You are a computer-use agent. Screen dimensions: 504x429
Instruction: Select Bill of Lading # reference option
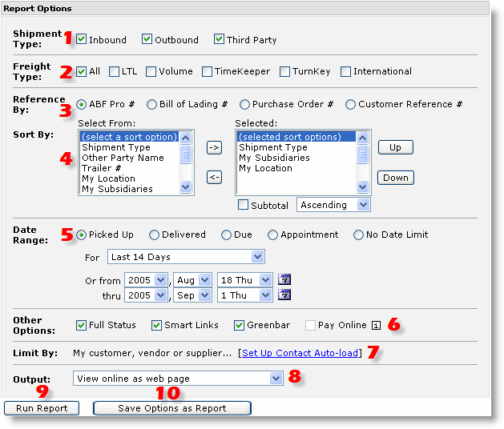151,105
